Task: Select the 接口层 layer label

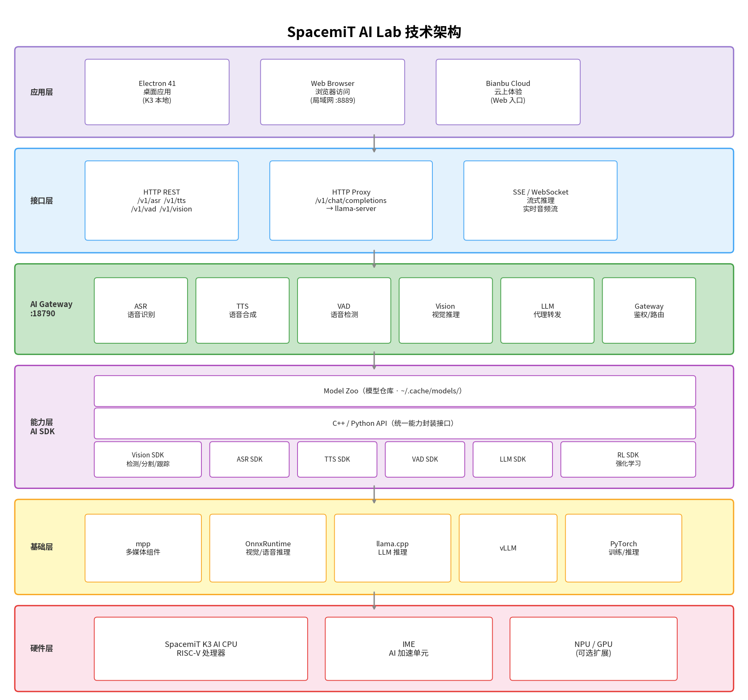Action: 41,201
